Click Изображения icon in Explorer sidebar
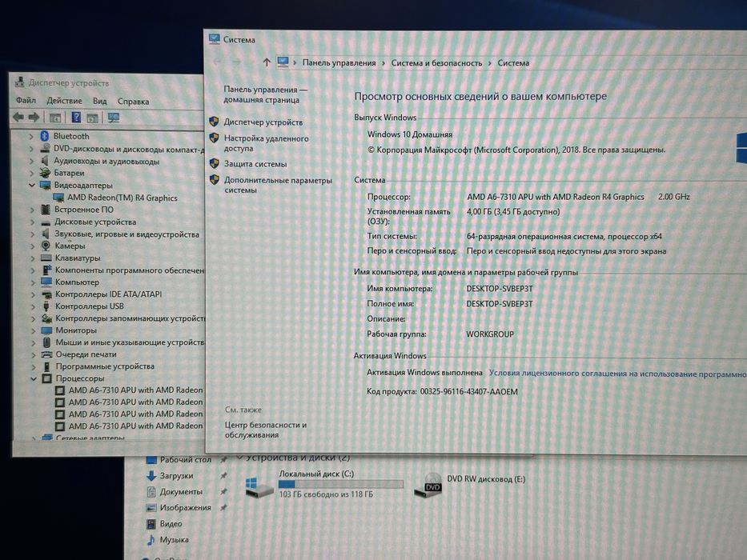This screenshot has height=560, width=747. tap(151, 508)
